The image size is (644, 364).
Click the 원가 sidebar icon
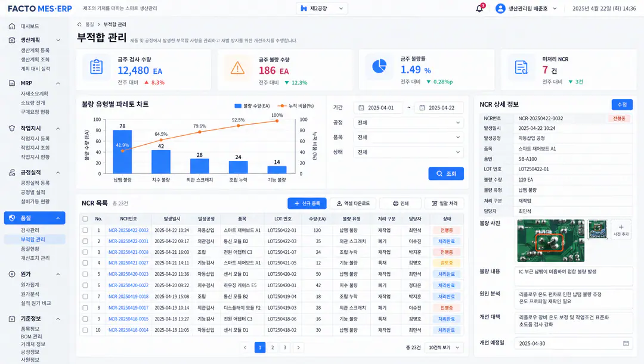pyautogui.click(x=12, y=273)
